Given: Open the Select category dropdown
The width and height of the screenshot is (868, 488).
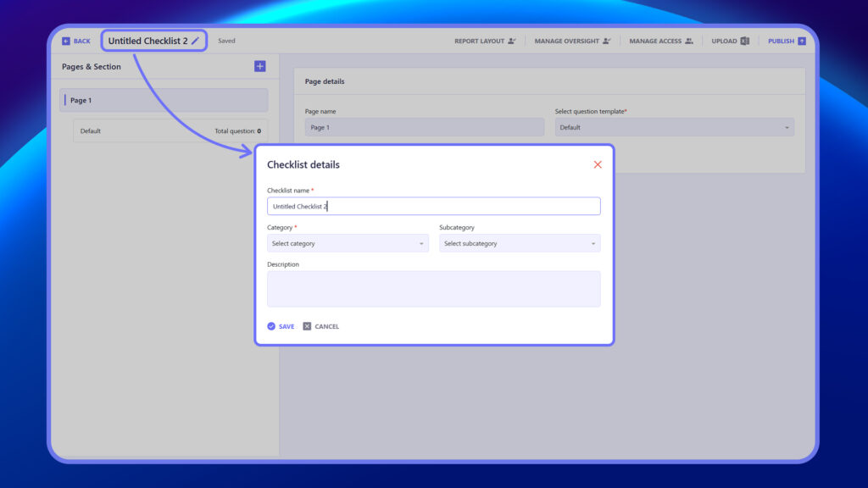Looking at the screenshot, I should pos(348,243).
